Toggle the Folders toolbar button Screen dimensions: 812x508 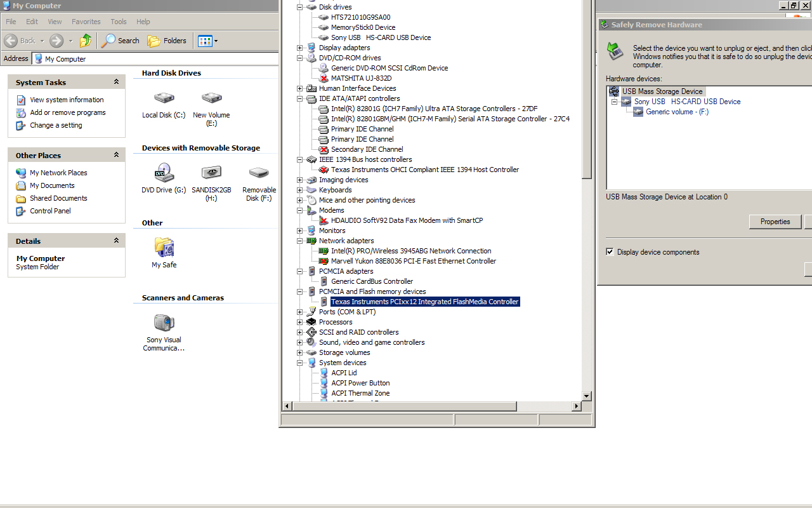tap(167, 41)
